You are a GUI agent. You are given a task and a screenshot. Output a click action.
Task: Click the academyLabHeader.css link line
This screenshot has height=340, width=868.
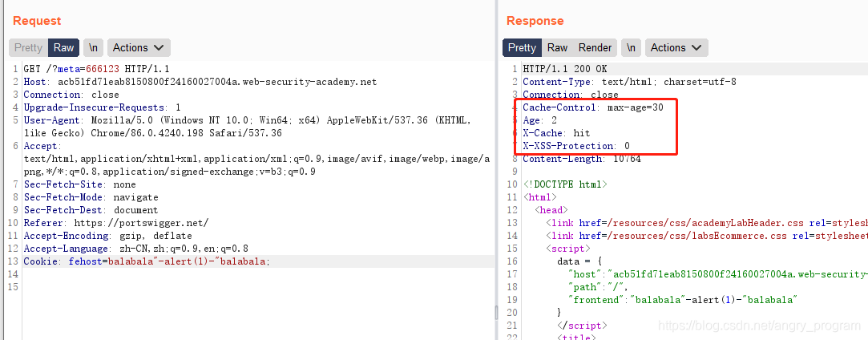(706, 223)
